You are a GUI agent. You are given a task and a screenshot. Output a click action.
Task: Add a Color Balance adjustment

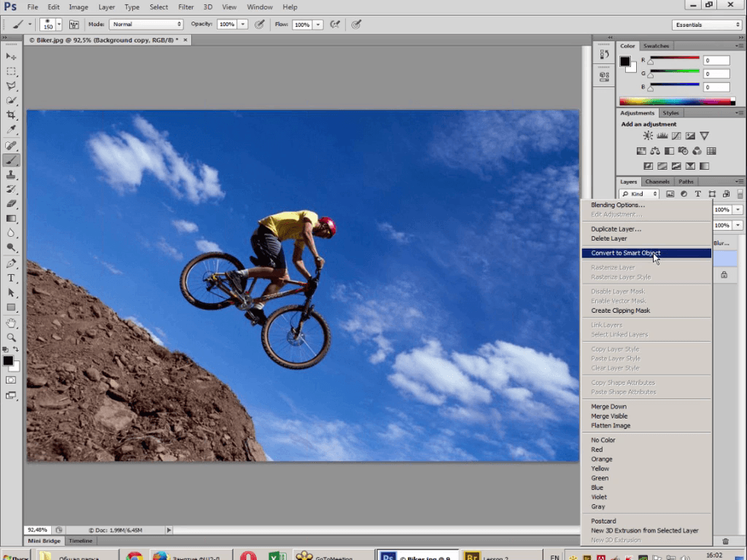point(655,151)
